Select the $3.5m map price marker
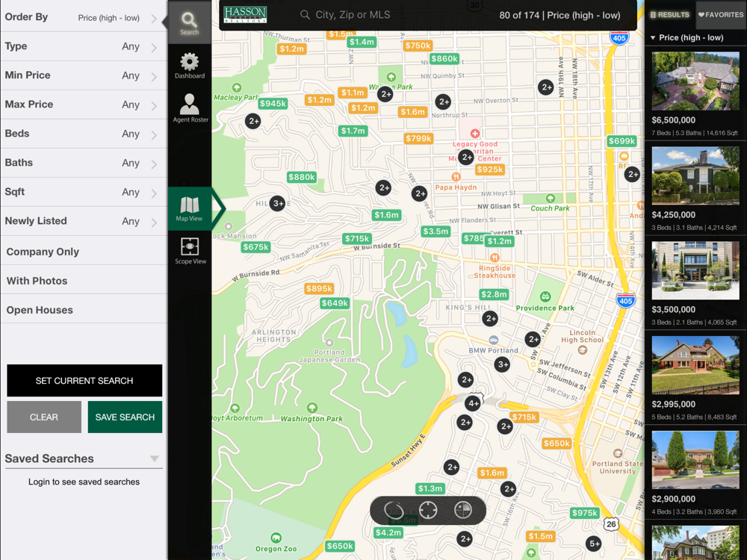The image size is (747, 560). click(x=436, y=231)
